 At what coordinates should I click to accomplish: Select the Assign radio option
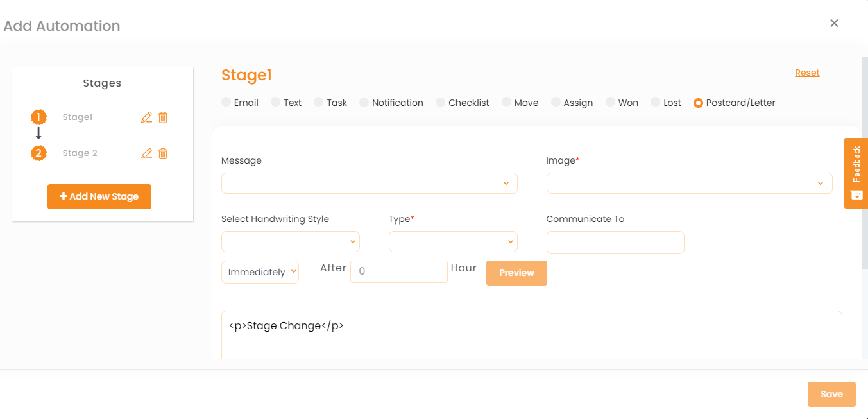pyautogui.click(x=556, y=102)
